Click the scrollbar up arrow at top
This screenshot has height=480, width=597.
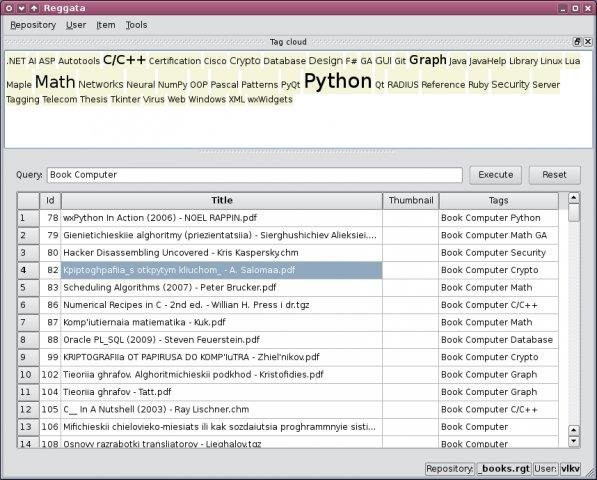tap(574, 198)
